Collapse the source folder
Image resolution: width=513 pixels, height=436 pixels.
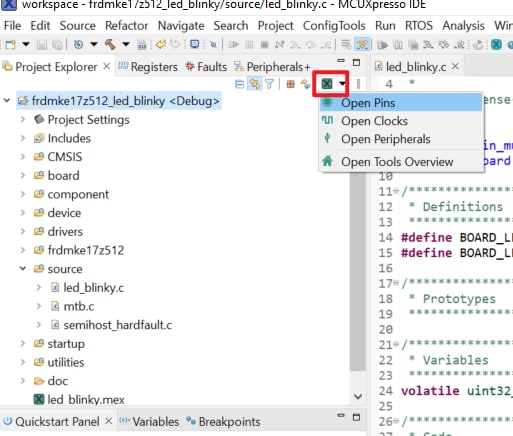tap(23, 268)
